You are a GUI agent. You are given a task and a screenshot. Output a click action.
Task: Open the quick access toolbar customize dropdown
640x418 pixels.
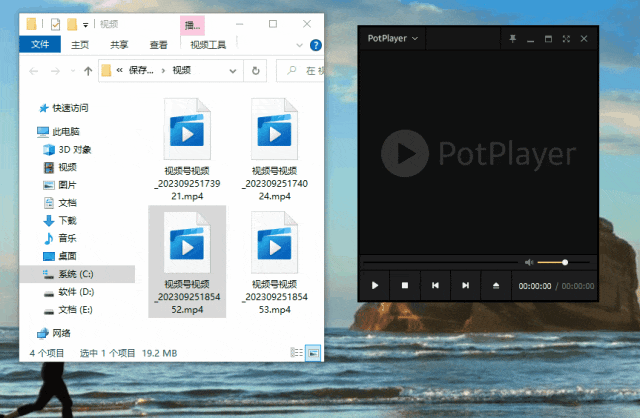tap(85, 25)
